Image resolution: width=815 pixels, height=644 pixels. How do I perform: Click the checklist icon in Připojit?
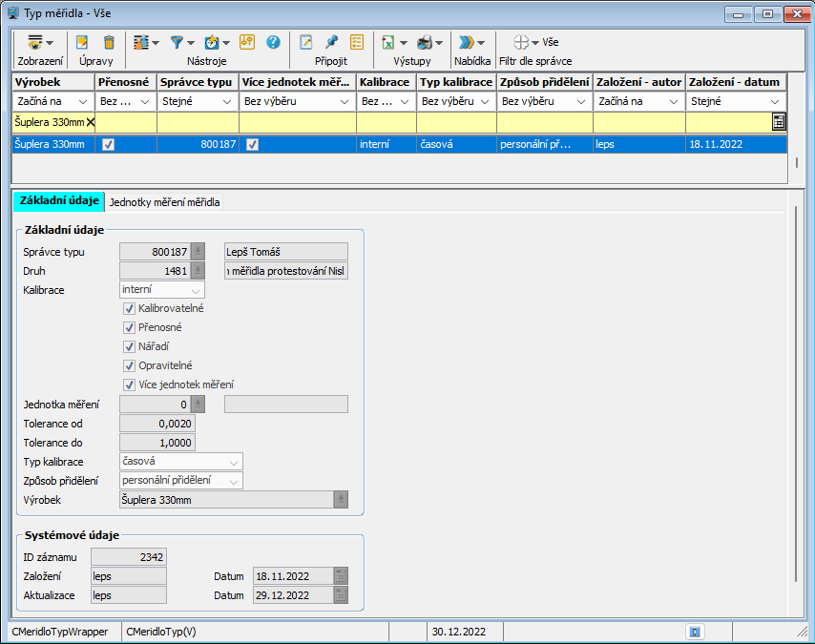pyautogui.click(x=357, y=42)
